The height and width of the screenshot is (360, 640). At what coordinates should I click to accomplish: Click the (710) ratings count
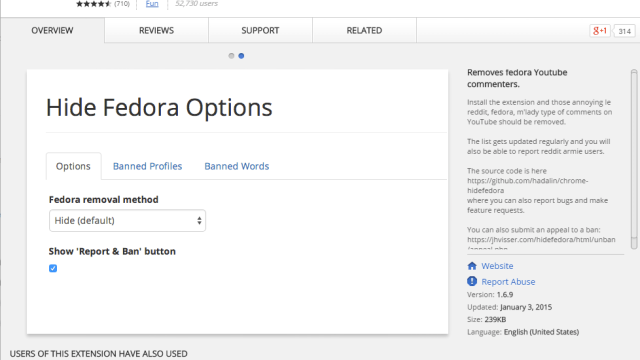click(x=122, y=4)
